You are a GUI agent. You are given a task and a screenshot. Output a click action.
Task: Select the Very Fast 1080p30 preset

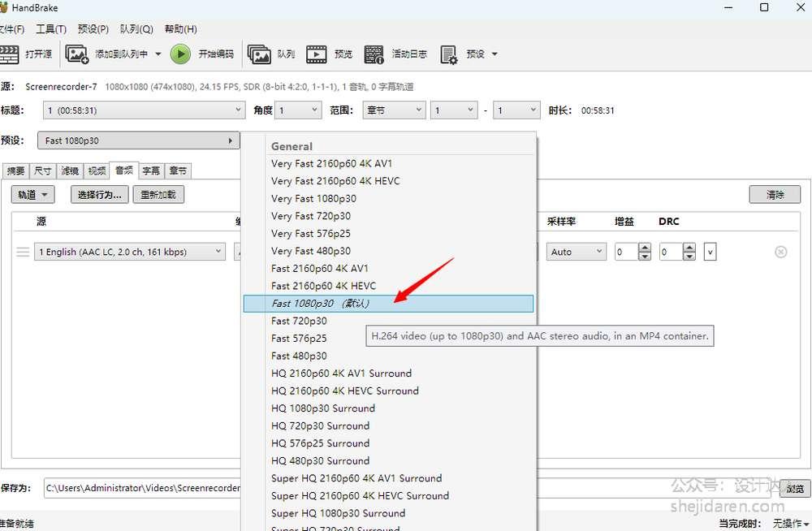tap(388, 199)
